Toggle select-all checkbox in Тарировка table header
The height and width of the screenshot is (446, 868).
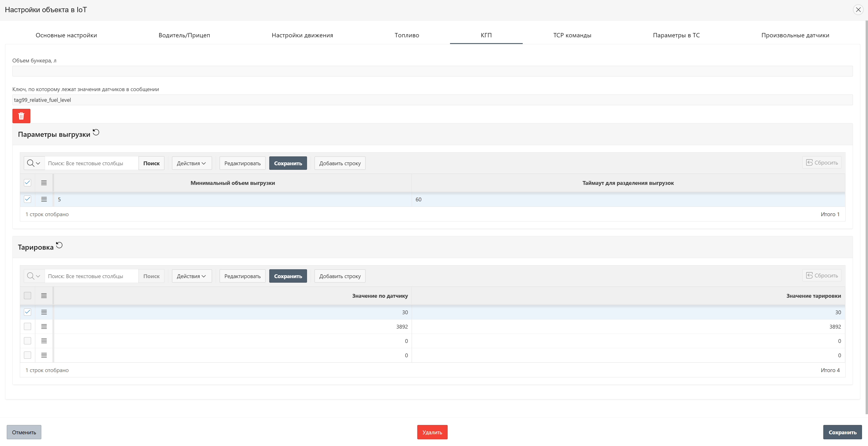click(28, 296)
